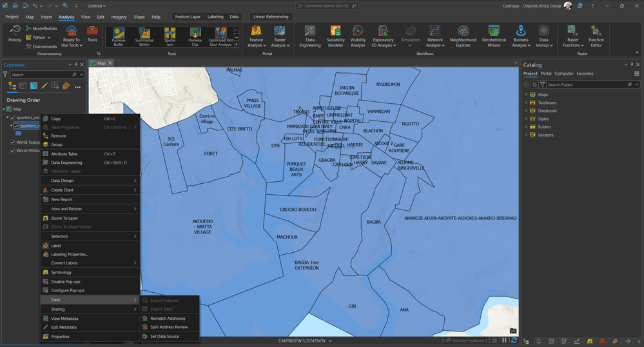Select Set Data Source in submenu

pos(164,336)
